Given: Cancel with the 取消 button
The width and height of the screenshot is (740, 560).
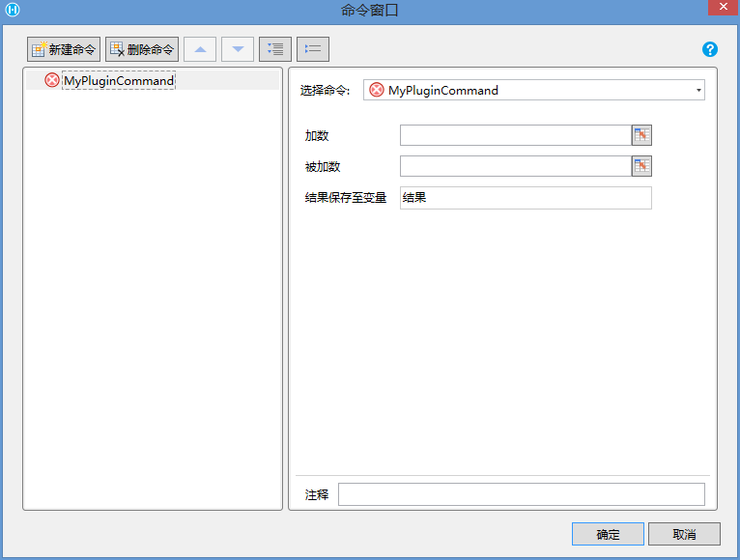Looking at the screenshot, I should click(x=684, y=534).
